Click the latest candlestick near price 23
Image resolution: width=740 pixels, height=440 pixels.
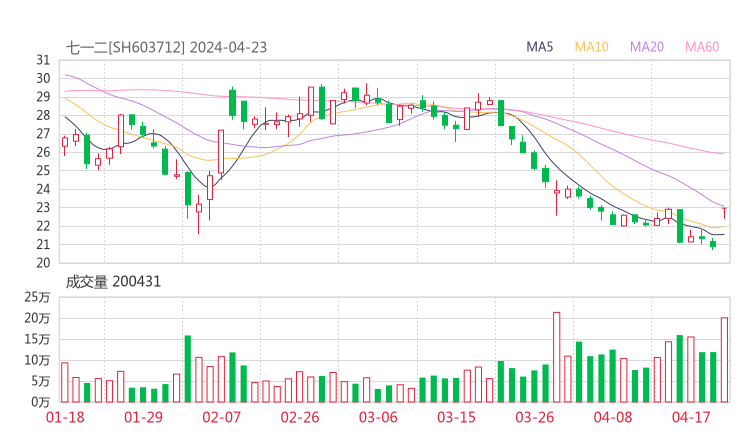pyautogui.click(x=724, y=213)
